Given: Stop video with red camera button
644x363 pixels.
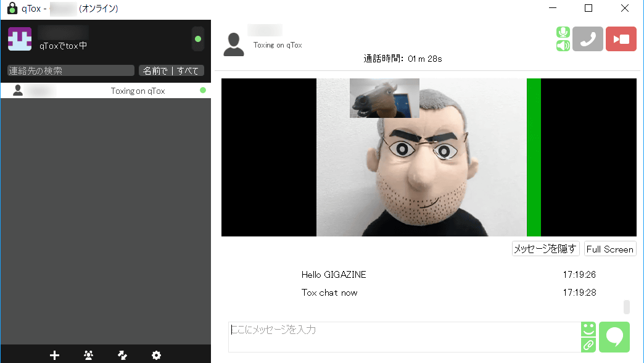Looking at the screenshot, I should [621, 39].
